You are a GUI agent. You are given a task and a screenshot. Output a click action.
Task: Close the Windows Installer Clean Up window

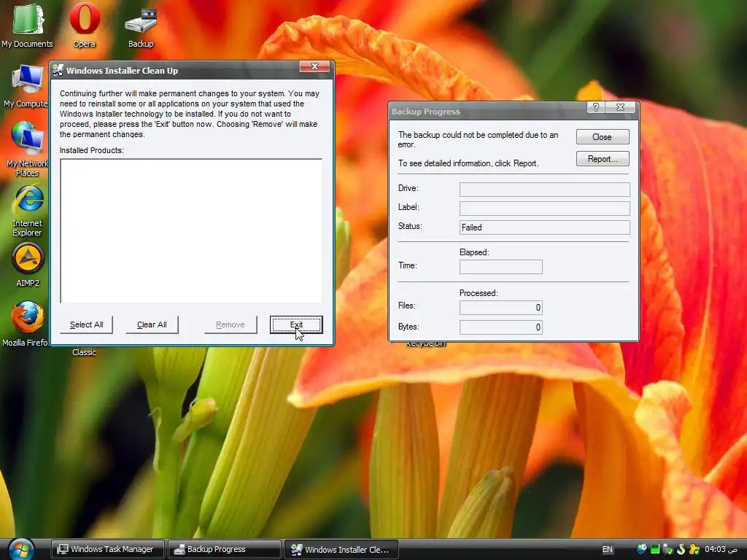(314, 66)
